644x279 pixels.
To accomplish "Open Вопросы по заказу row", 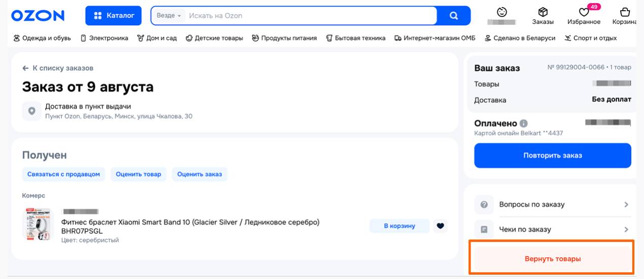I will pos(552,205).
